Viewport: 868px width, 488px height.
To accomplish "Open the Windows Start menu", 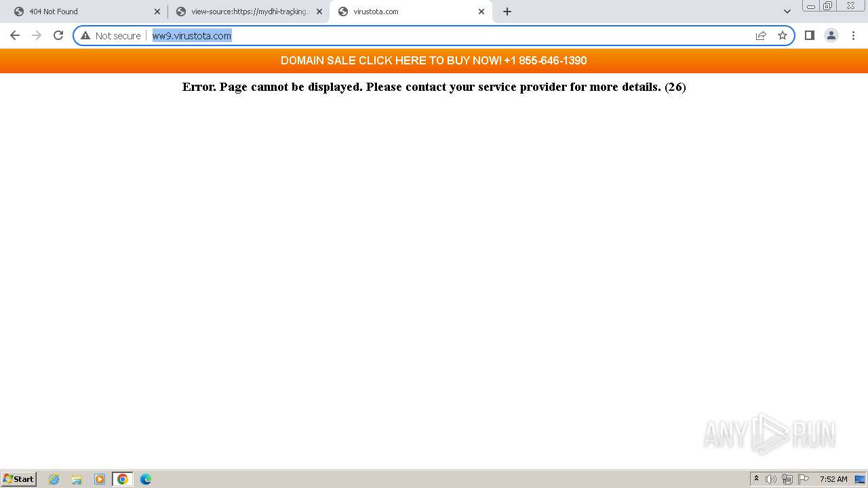I will 19,479.
